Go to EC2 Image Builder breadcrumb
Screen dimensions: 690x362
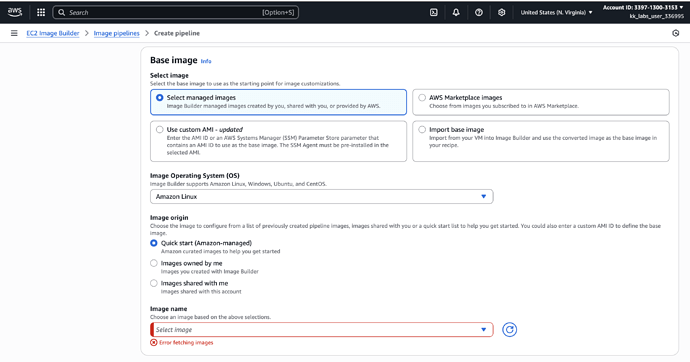pyautogui.click(x=53, y=33)
